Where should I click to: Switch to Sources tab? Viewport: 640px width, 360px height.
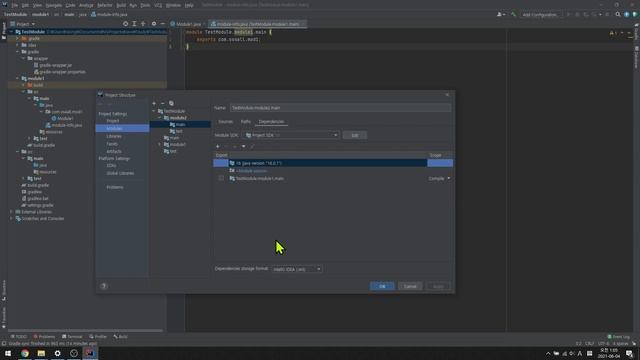tap(225, 122)
